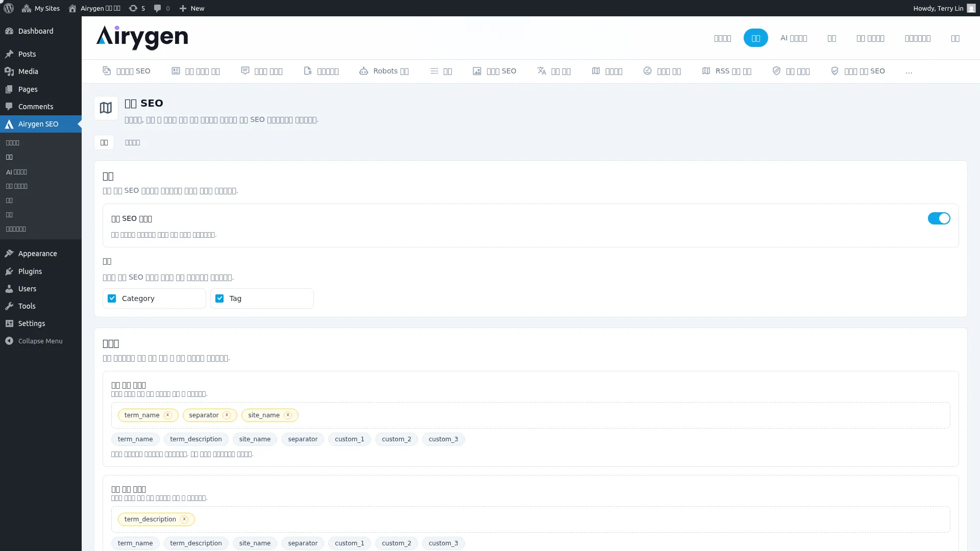Open the Tools menu in sidebar
The height and width of the screenshot is (551, 980).
(x=41, y=306)
